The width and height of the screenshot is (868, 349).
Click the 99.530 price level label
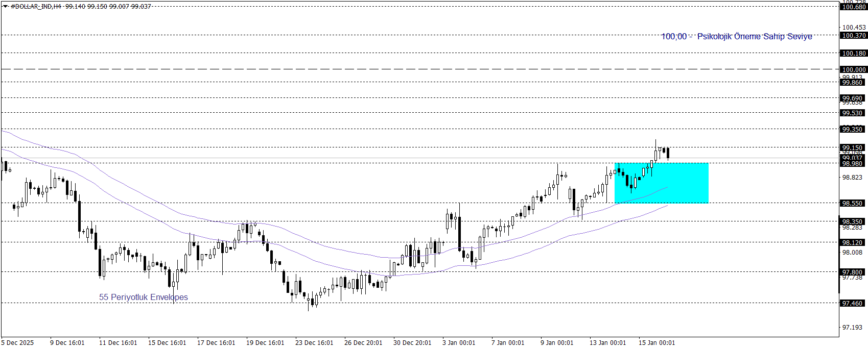click(x=852, y=113)
